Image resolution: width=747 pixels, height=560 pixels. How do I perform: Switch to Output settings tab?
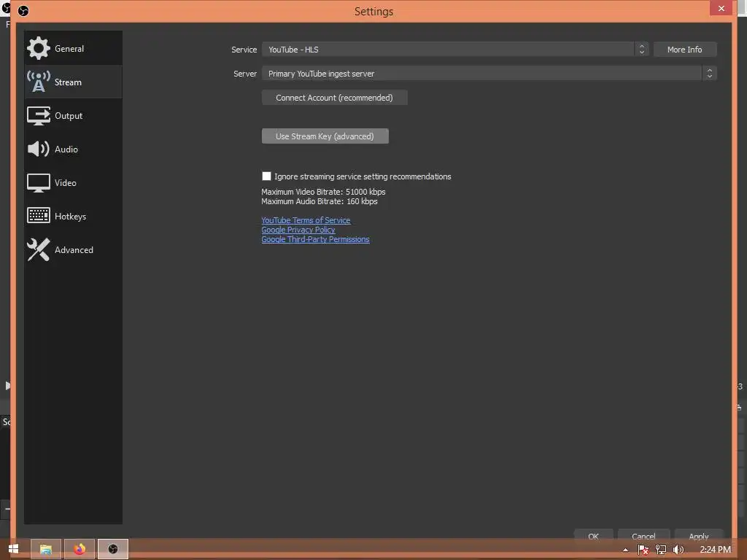[x=74, y=116]
